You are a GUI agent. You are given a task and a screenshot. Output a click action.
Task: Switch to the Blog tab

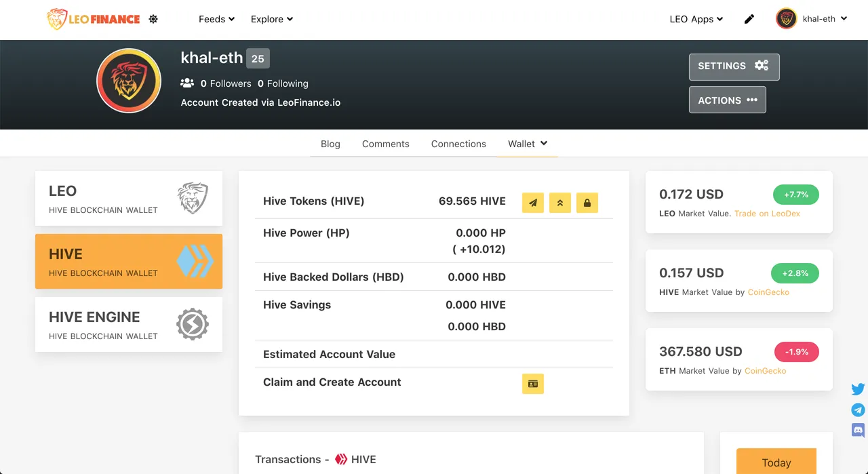click(330, 144)
